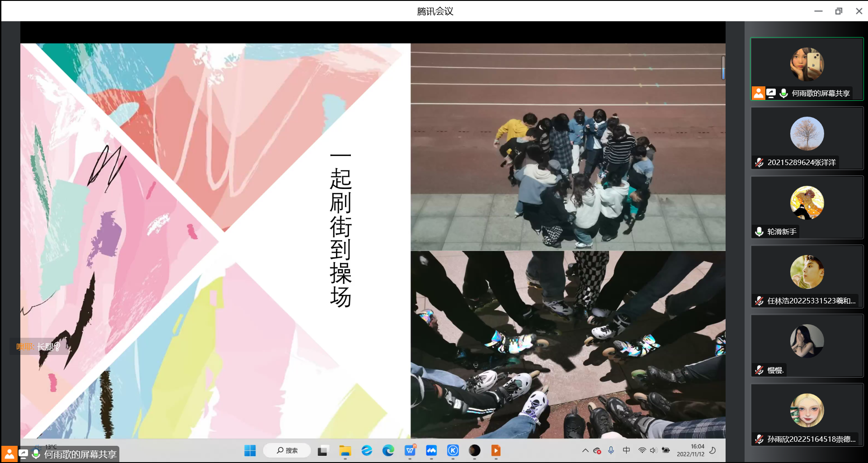The height and width of the screenshot is (463, 868).
Task: Click the orange host icon in 何雨歌's tile
Action: click(x=759, y=93)
